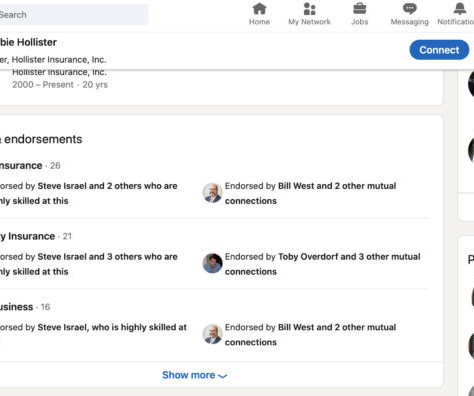
Task: Open Bill West's avatar in Business row
Action: [x=212, y=334]
